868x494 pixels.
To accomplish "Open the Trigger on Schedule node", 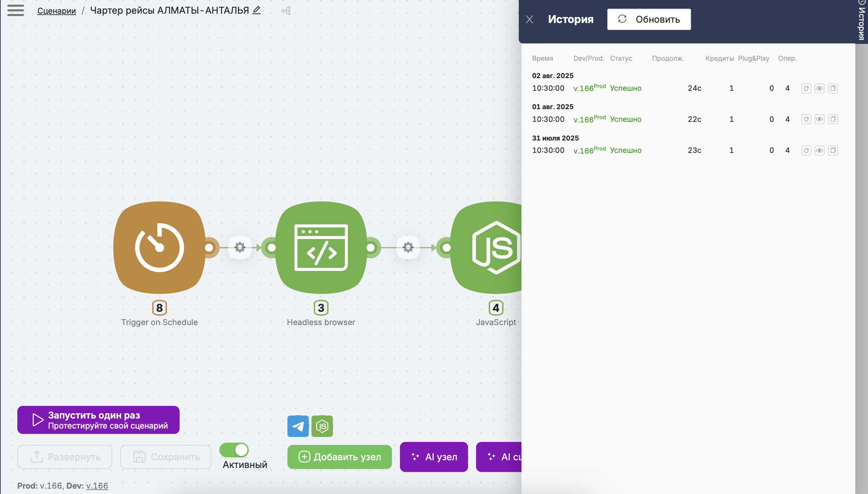I will 160,247.
